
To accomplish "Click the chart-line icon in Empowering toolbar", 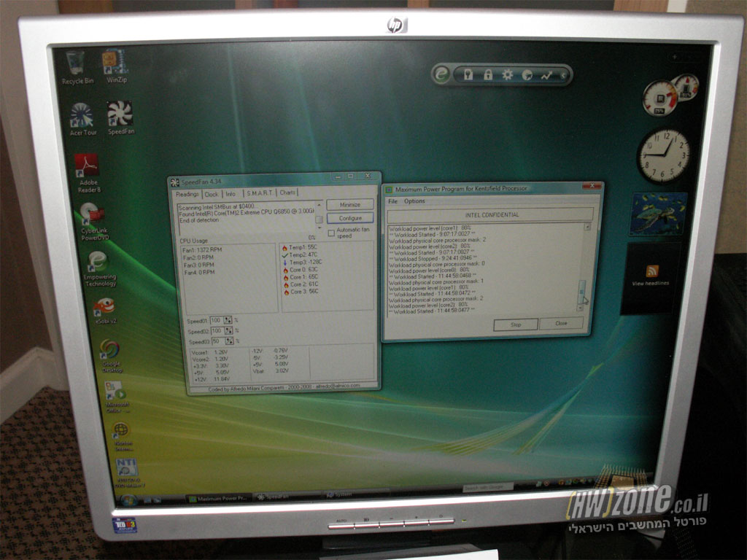I will pyautogui.click(x=546, y=75).
